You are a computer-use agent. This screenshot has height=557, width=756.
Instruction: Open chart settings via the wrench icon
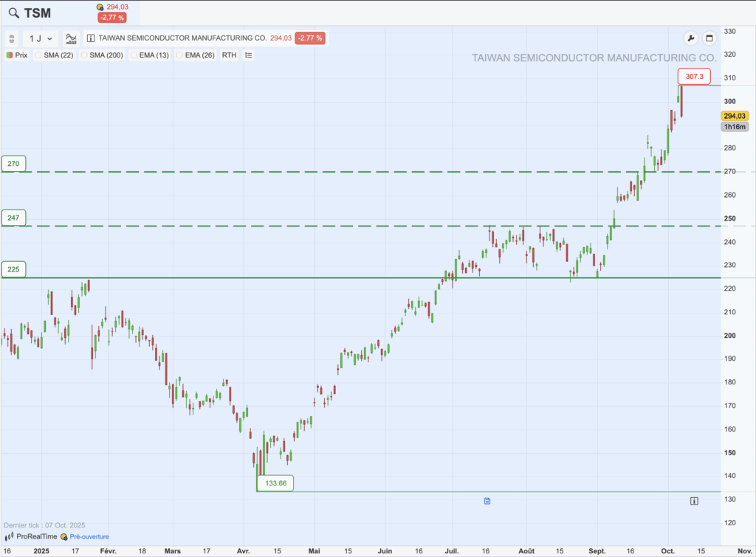[x=690, y=36]
